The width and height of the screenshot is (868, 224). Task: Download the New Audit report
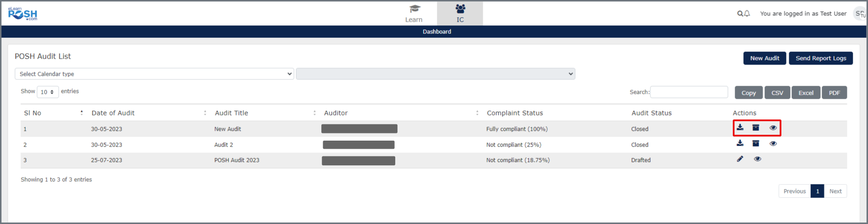pyautogui.click(x=740, y=128)
